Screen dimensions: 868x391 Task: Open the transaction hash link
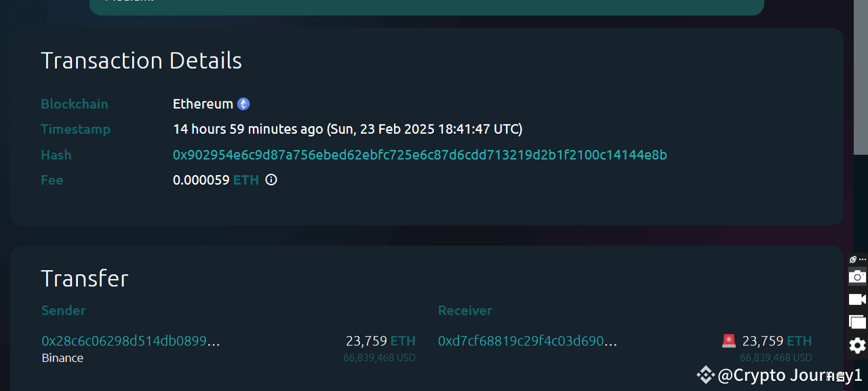420,155
